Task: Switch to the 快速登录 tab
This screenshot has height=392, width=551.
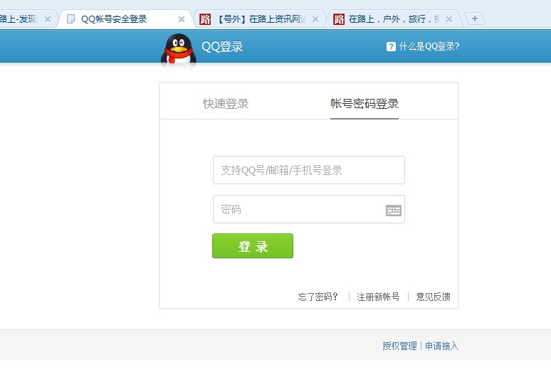Action: [x=226, y=104]
